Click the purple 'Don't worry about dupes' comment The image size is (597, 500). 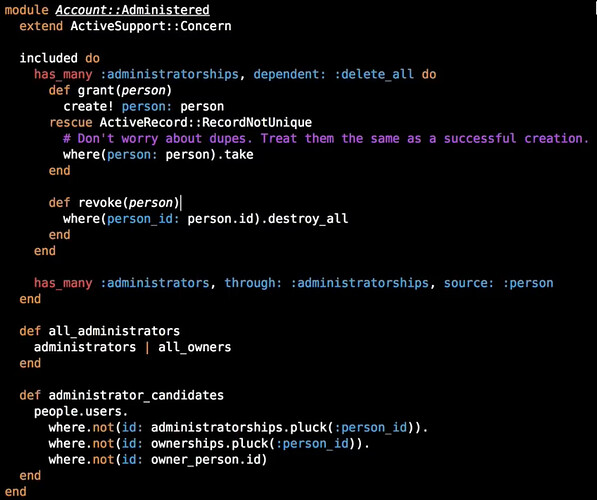click(326, 138)
